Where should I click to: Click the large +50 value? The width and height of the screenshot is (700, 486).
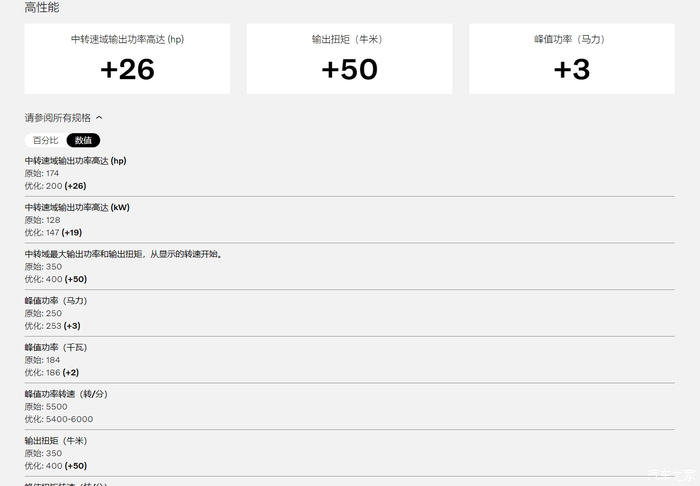[349, 69]
